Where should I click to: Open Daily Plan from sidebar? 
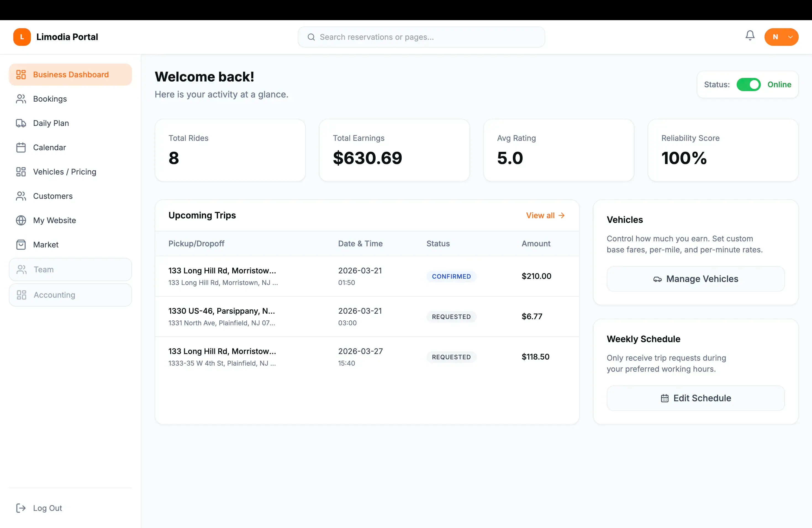tap(70, 123)
